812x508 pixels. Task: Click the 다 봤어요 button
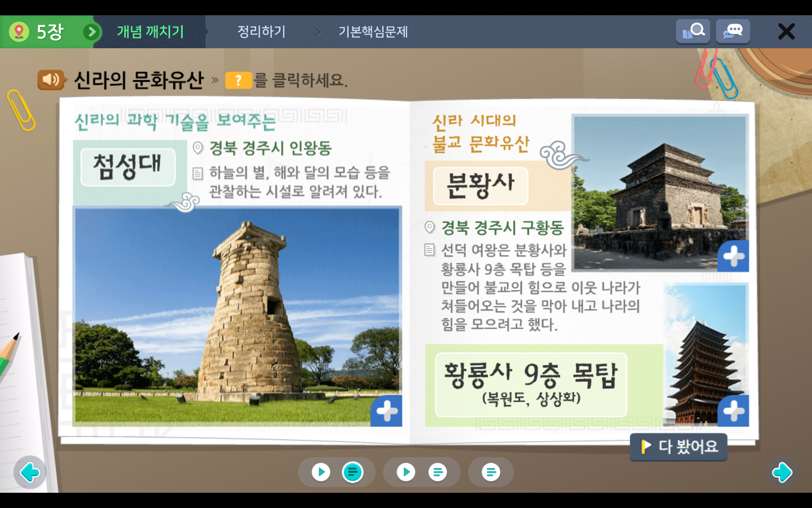click(x=678, y=447)
